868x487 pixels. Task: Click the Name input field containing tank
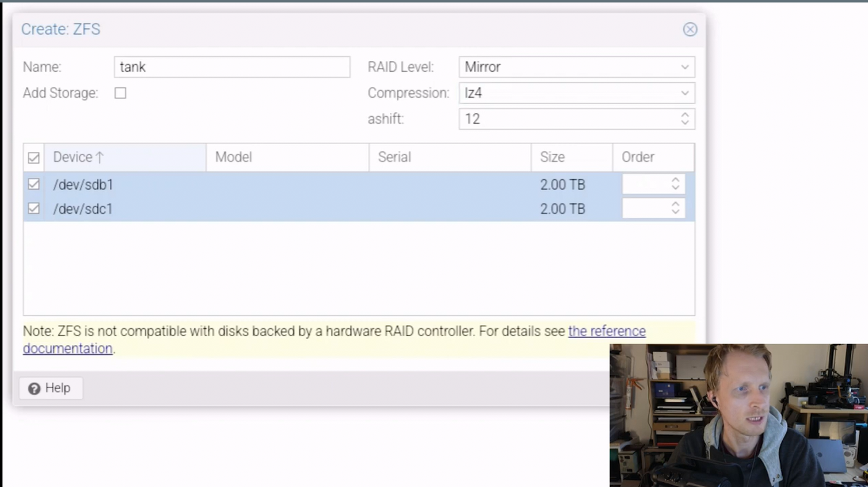[x=232, y=67]
